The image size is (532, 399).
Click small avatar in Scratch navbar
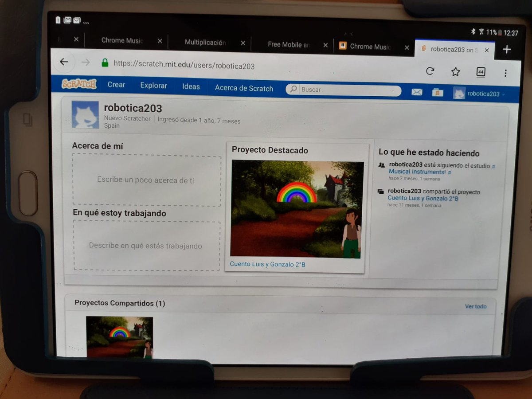tap(459, 93)
